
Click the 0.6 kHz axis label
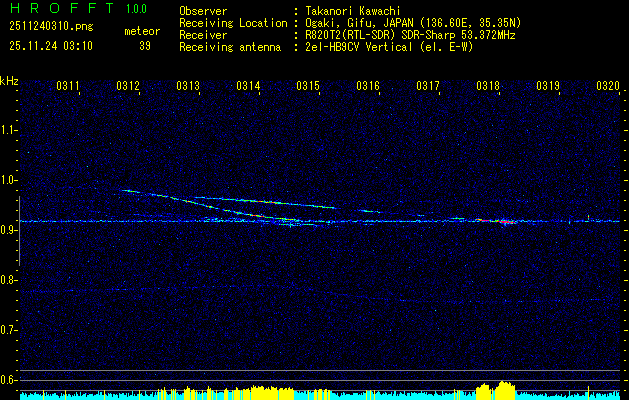[x=8, y=380]
